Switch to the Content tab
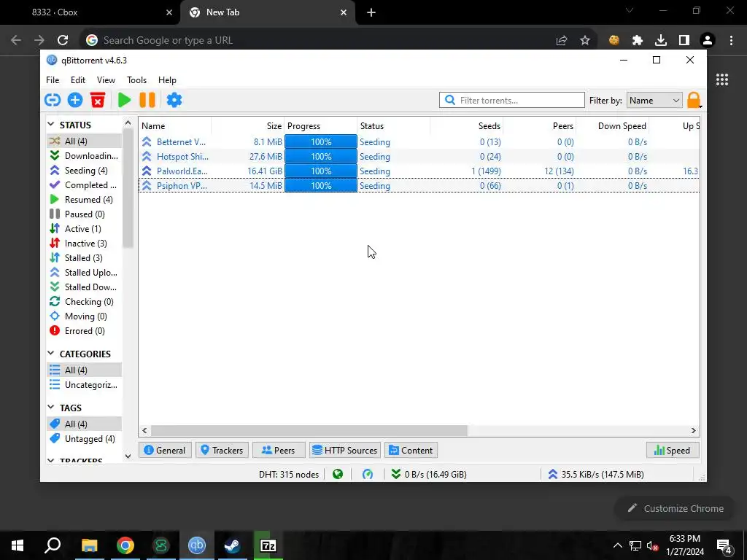Screen dimensions: 747x560 pyautogui.click(x=411, y=450)
